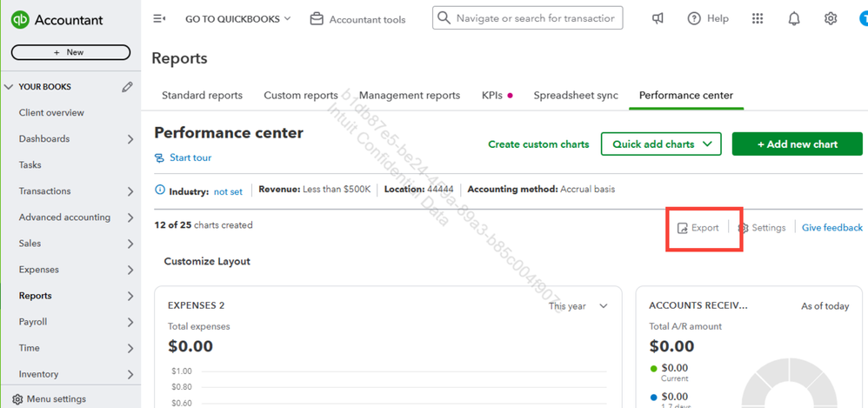Click the pencil edit icon beside Your Books
This screenshot has width=868, height=408.
tap(128, 87)
